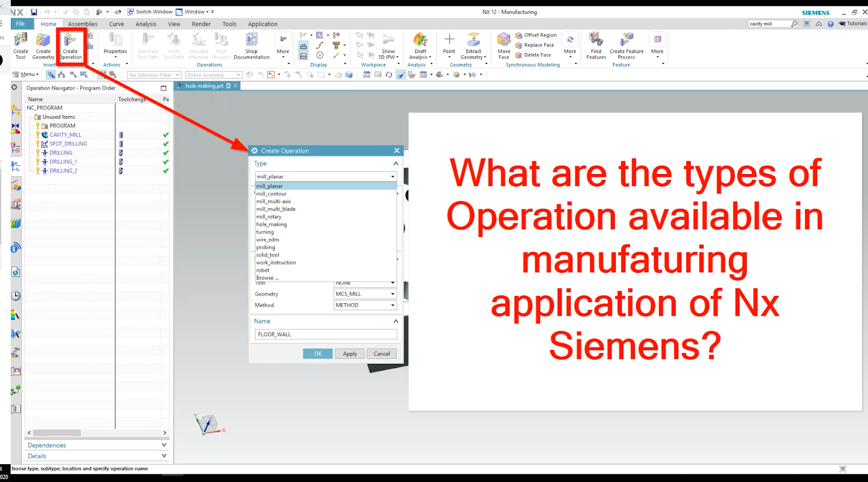Switch to the Analysis tab
Screen dimensions: 868x482
click(x=146, y=24)
